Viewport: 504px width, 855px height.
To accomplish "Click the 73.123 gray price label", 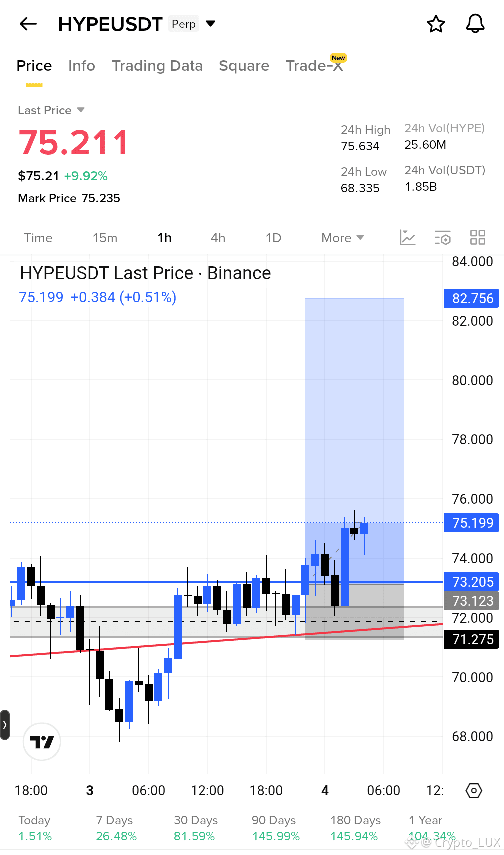I will [471, 601].
